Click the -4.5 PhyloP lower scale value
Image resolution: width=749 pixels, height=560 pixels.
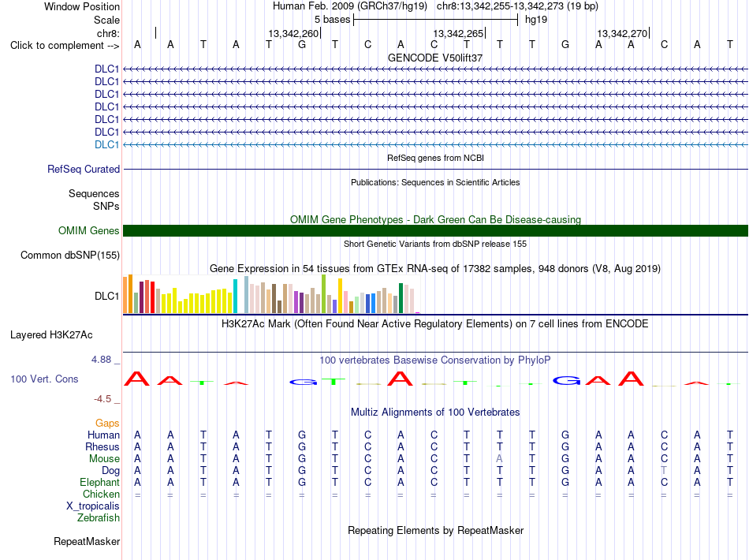click(x=102, y=399)
